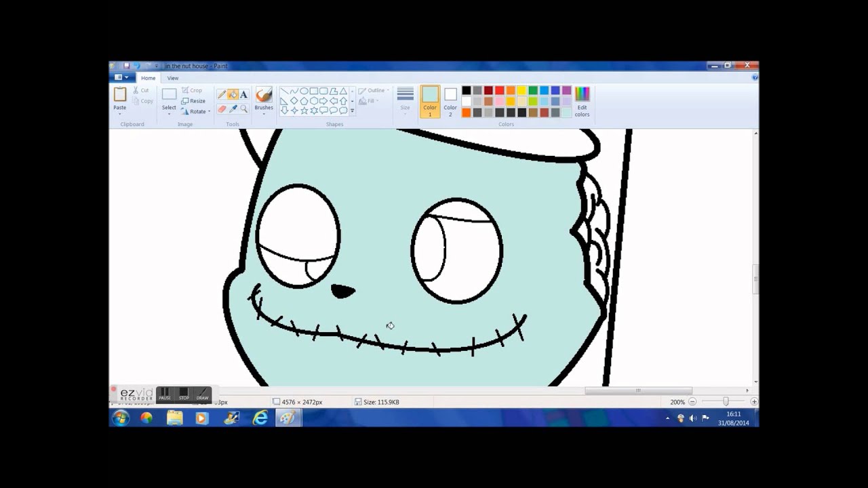Open the Rotate dropdown
Viewport: 868px width, 488px height.
pyautogui.click(x=197, y=111)
